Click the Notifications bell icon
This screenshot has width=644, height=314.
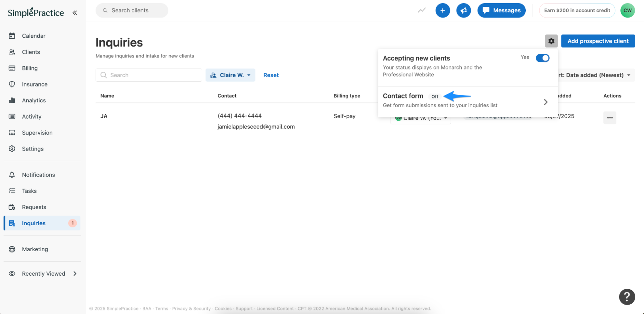pos(12,175)
